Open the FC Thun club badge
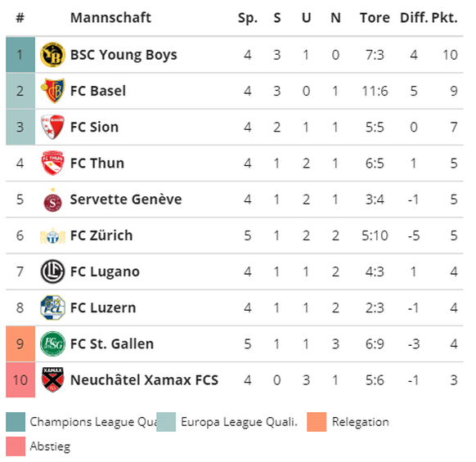Image resolution: width=476 pixels, height=462 pixels. pyautogui.click(x=52, y=163)
